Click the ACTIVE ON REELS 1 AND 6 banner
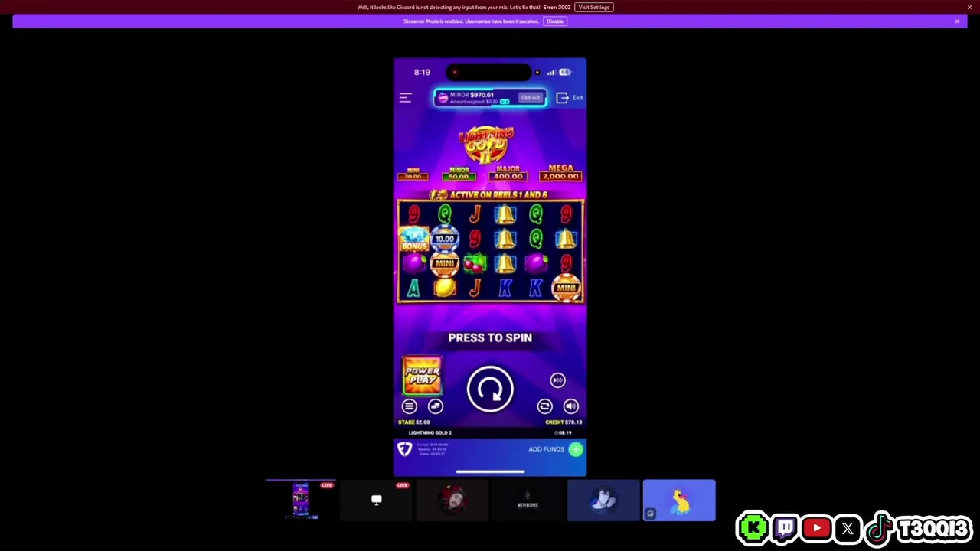Image resolution: width=980 pixels, height=551 pixels. 490,194
